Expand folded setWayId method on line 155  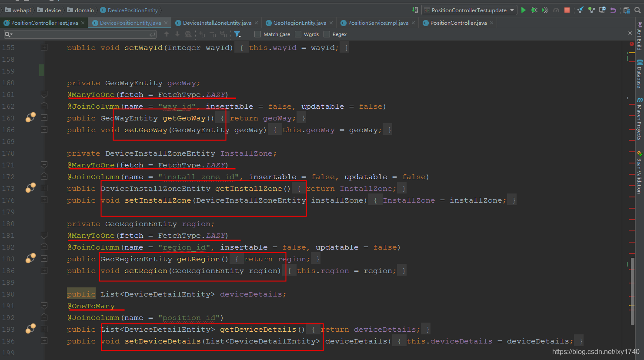click(44, 47)
